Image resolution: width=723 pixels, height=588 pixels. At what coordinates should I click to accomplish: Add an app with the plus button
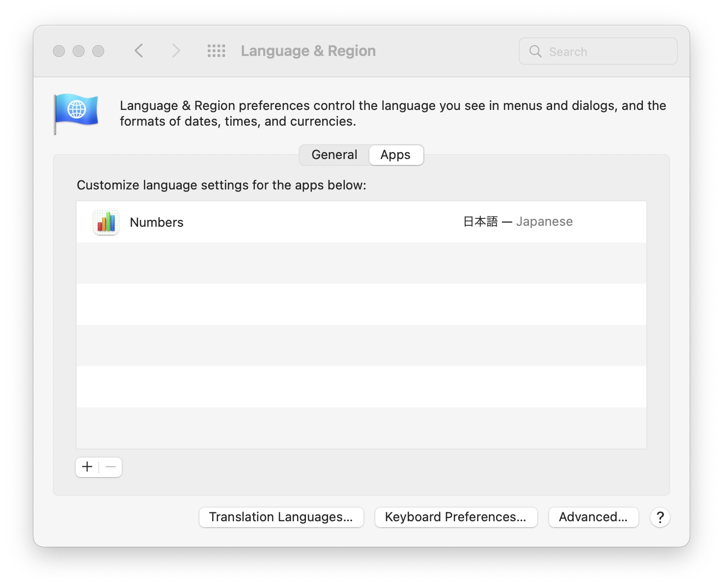tap(87, 467)
